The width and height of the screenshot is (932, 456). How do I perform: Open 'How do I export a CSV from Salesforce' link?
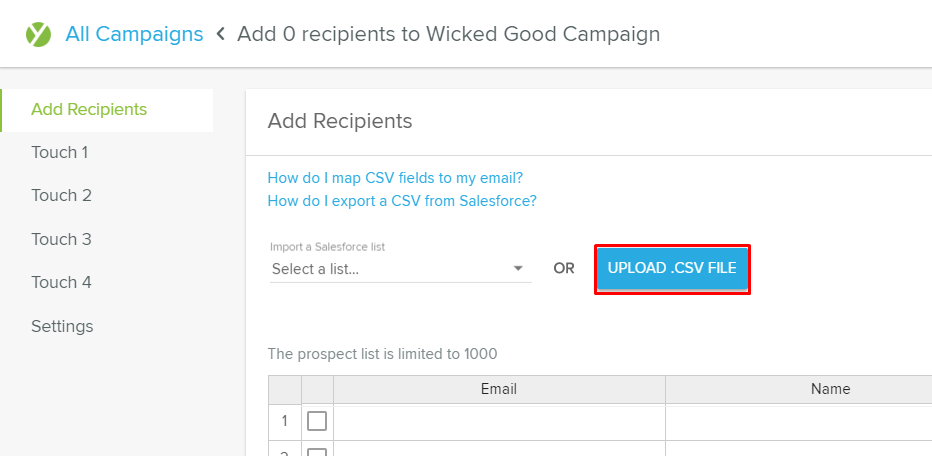point(402,201)
